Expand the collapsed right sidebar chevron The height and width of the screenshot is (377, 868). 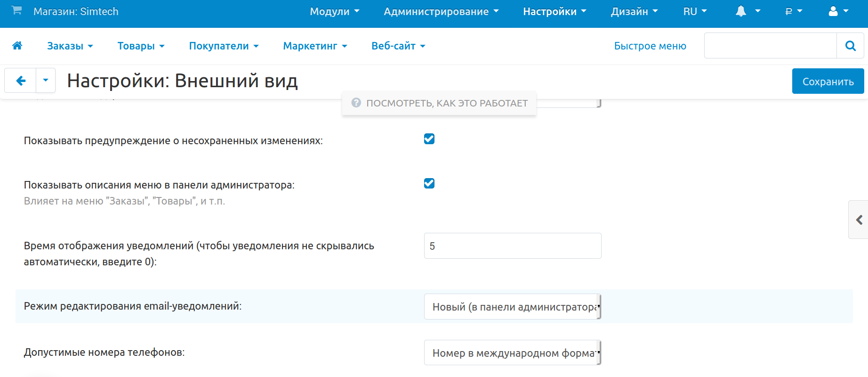pyautogui.click(x=859, y=220)
